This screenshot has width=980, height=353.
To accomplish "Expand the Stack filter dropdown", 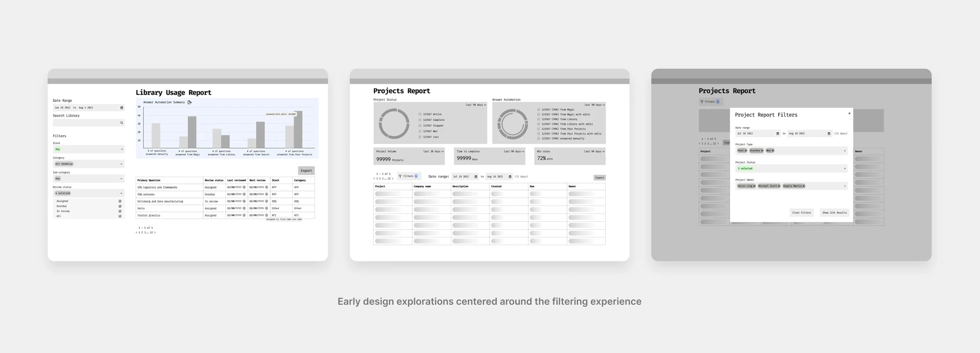I will click(89, 149).
